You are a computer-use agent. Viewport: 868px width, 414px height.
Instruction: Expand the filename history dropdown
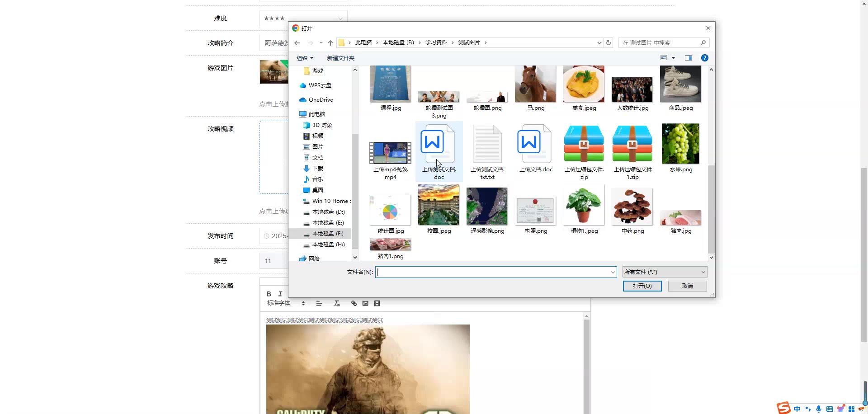[613, 272]
